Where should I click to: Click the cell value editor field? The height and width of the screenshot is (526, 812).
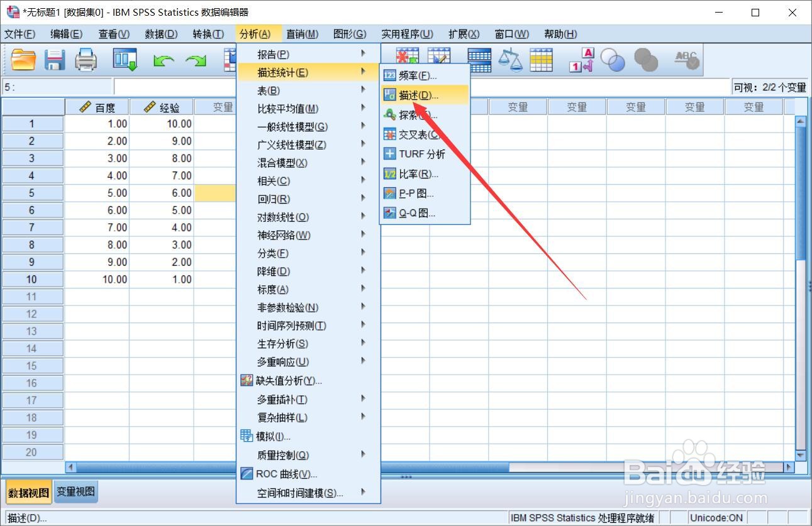(x=176, y=87)
